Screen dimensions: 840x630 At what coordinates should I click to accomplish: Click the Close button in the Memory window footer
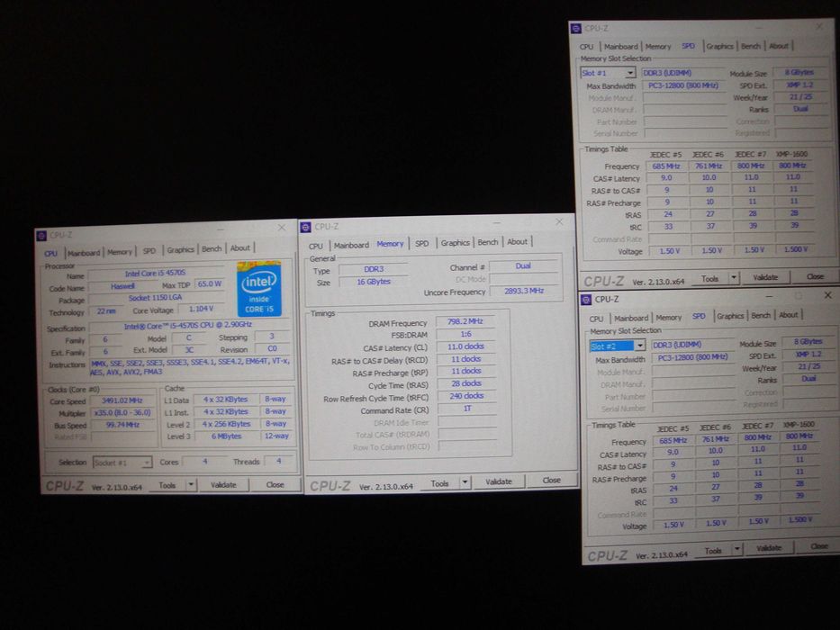(551, 480)
